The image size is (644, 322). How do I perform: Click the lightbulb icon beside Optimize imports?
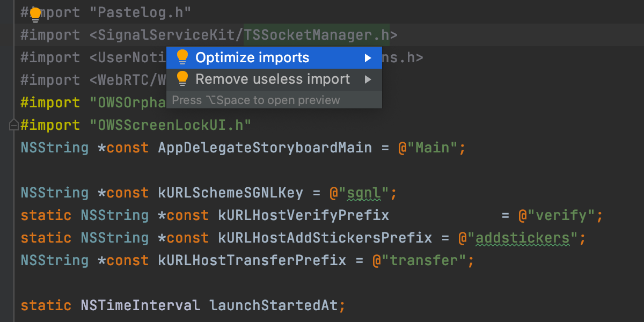(182, 57)
